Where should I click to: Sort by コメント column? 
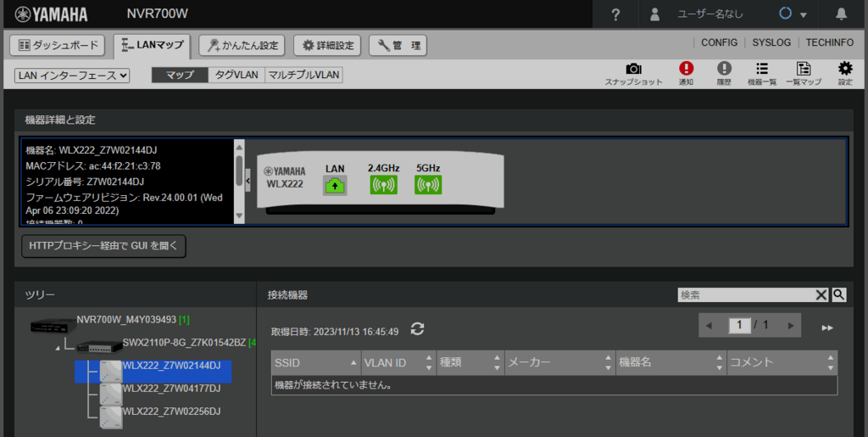782,363
